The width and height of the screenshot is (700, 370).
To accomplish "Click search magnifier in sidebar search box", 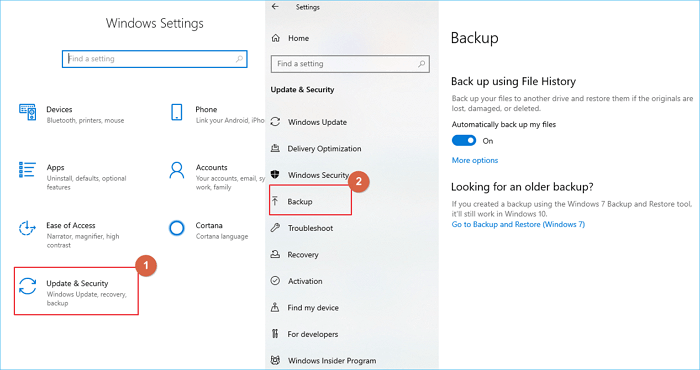I will (x=421, y=64).
